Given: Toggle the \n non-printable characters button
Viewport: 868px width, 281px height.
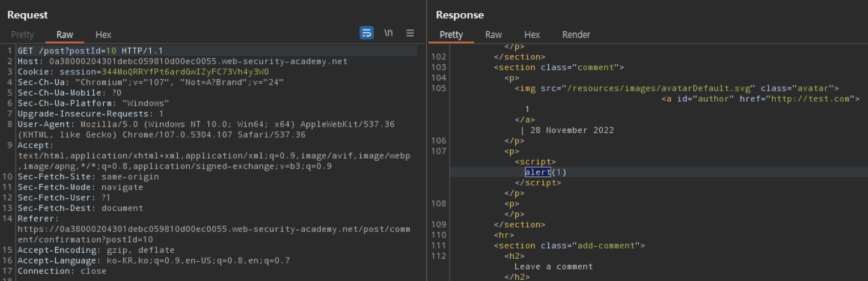Looking at the screenshot, I should (x=389, y=33).
